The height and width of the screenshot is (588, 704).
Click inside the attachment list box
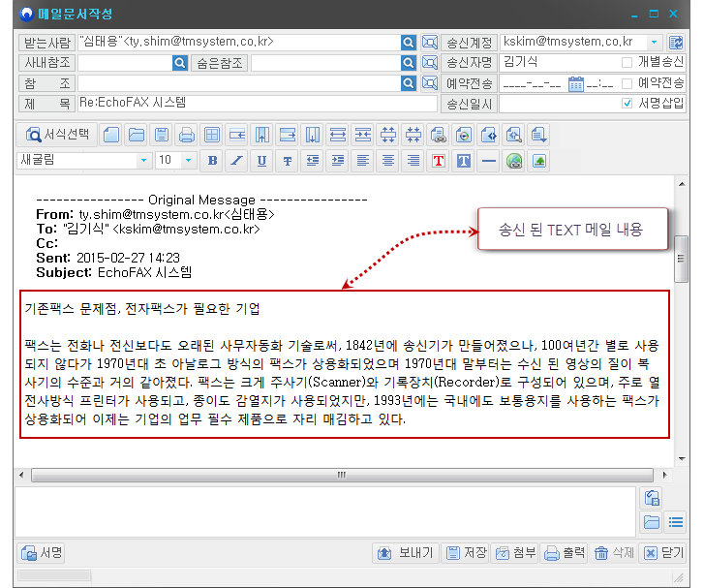(325, 511)
